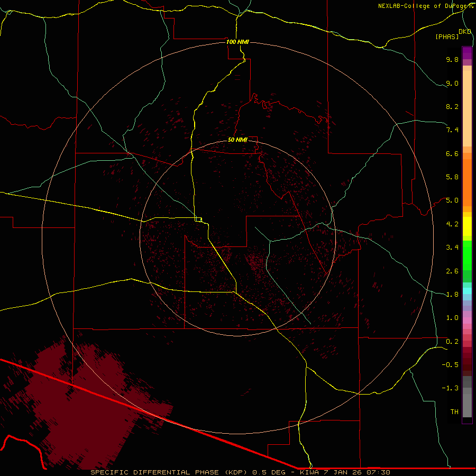Click the 6.6 colorbar scale value
Screen dimensions: 476x476
(x=452, y=153)
